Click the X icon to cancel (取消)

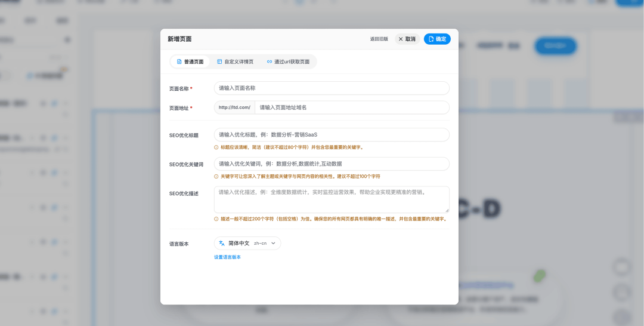point(401,39)
